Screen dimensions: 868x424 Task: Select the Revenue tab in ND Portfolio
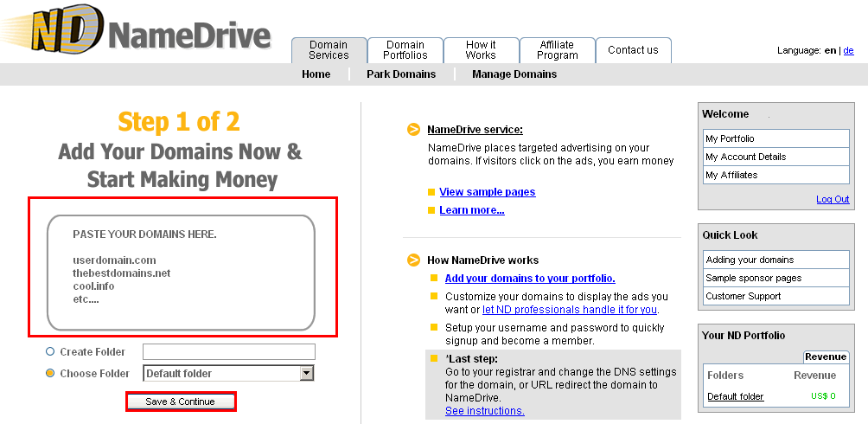click(826, 357)
